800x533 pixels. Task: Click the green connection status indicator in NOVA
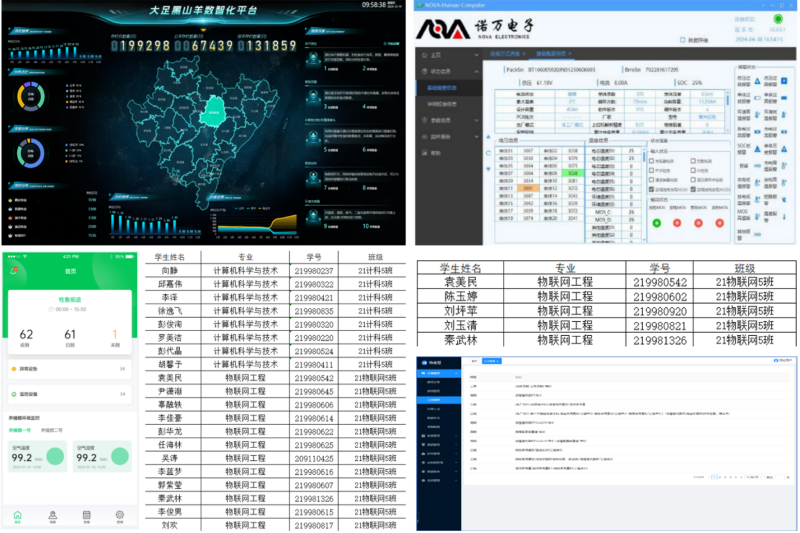(777, 18)
